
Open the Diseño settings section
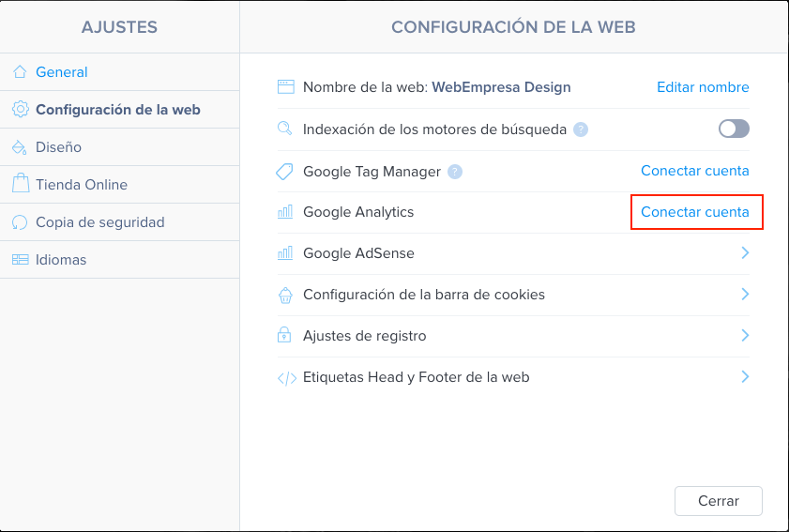coord(120,147)
